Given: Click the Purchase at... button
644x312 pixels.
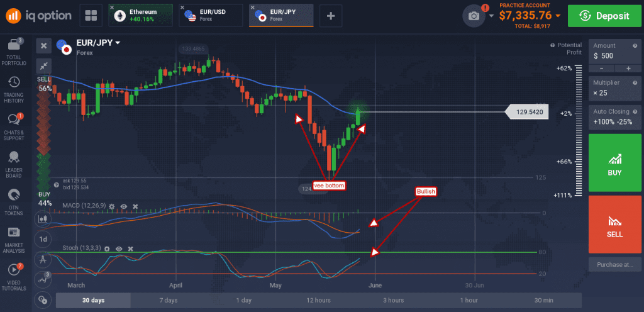Looking at the screenshot, I should tap(615, 264).
